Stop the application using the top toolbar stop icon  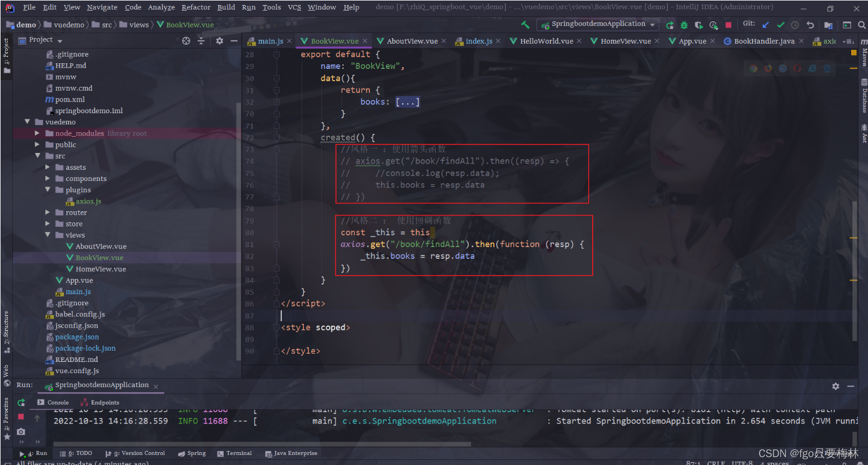(x=728, y=25)
